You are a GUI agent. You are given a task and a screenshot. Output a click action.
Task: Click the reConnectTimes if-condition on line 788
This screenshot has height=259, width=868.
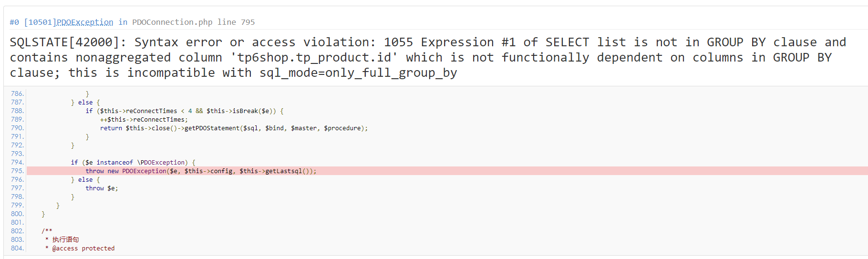(185, 111)
